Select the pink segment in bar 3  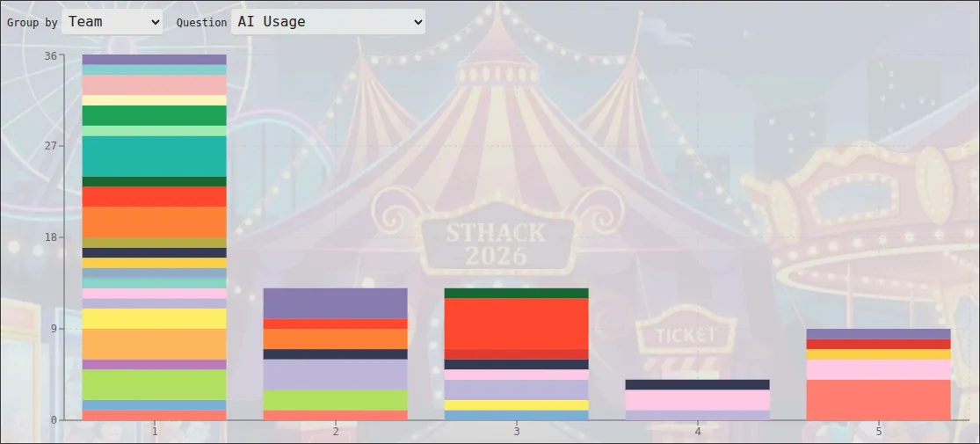(x=516, y=375)
